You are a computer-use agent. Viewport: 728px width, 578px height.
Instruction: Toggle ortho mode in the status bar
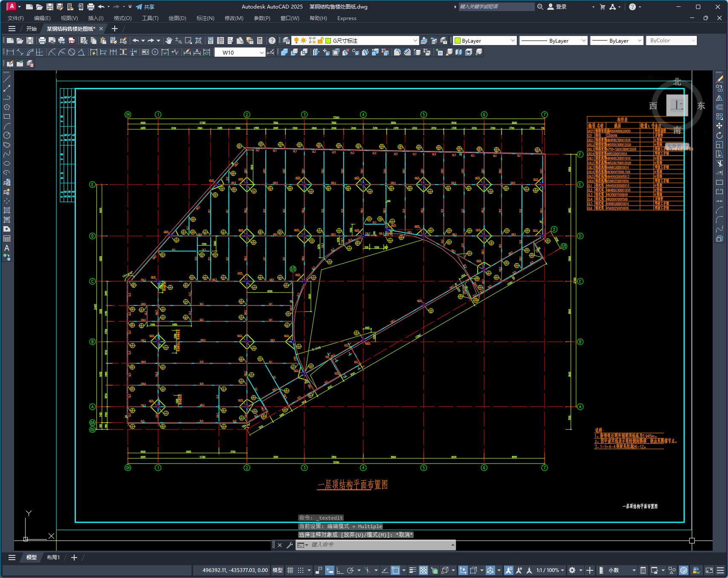coord(340,570)
